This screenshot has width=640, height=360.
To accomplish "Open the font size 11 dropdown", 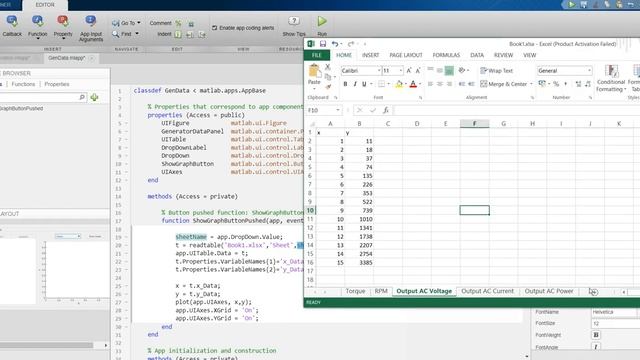I will 401,71.
